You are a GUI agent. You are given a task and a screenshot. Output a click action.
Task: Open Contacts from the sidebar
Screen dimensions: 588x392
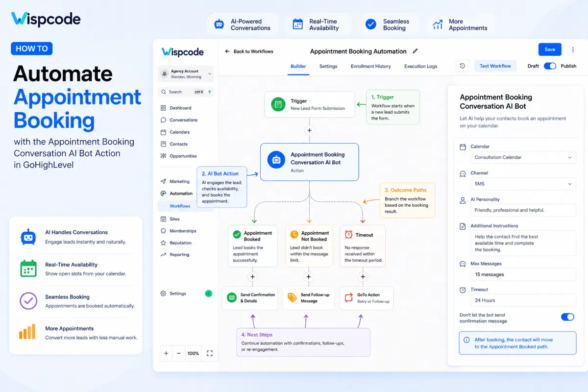click(174, 144)
